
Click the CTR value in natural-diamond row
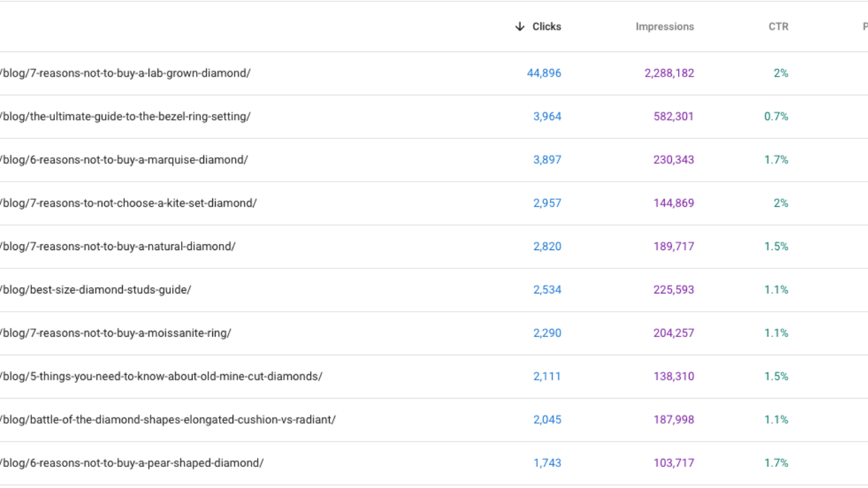pos(776,247)
